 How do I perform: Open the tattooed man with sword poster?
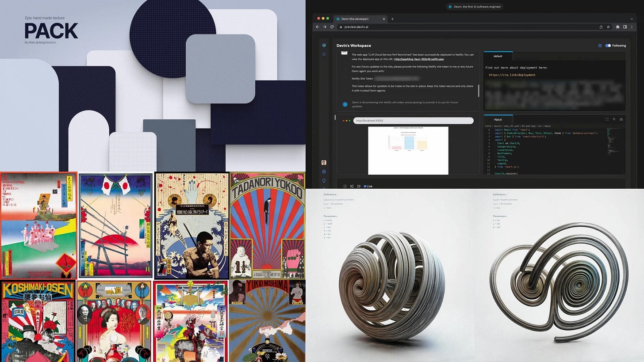pyautogui.click(x=191, y=225)
